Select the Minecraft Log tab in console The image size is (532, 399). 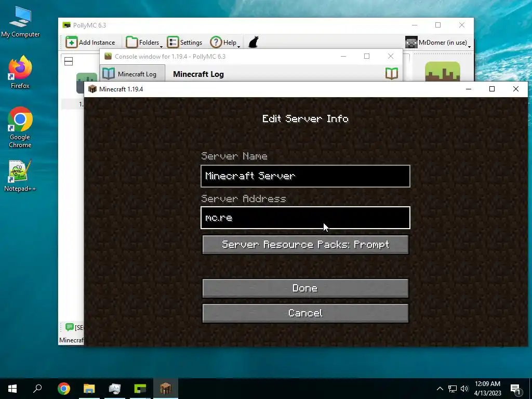[x=132, y=74]
